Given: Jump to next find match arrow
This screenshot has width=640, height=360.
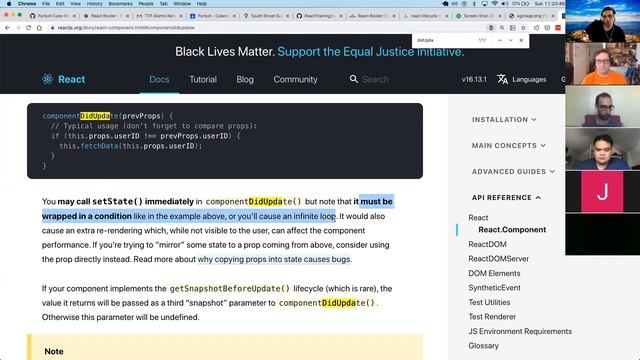Looking at the screenshot, I should 510,40.
